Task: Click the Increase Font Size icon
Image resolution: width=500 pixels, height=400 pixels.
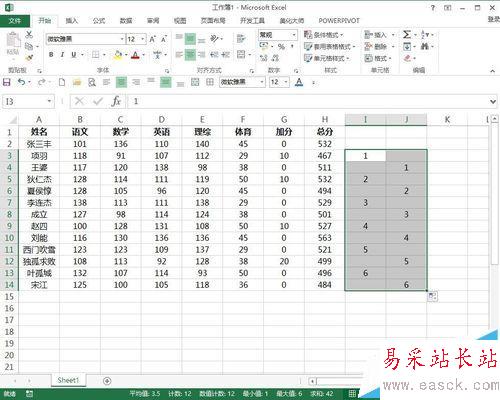Action: click(x=152, y=39)
